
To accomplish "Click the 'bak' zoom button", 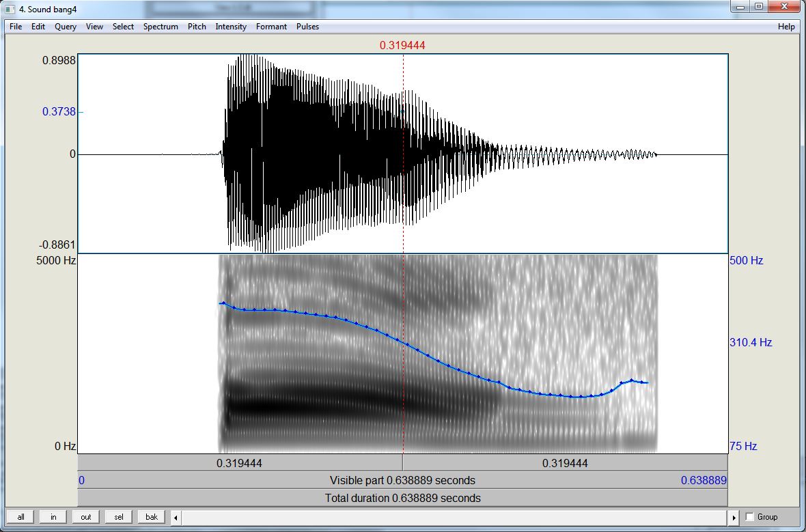I will (x=152, y=517).
